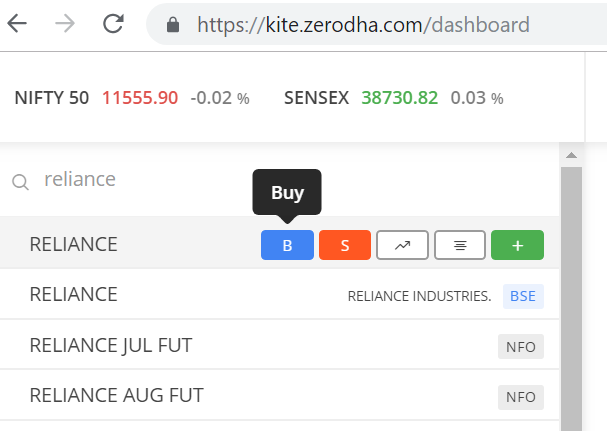The image size is (607, 431).
Task: Select RELIANCE AUG FUT result
Action: [x=279, y=395]
